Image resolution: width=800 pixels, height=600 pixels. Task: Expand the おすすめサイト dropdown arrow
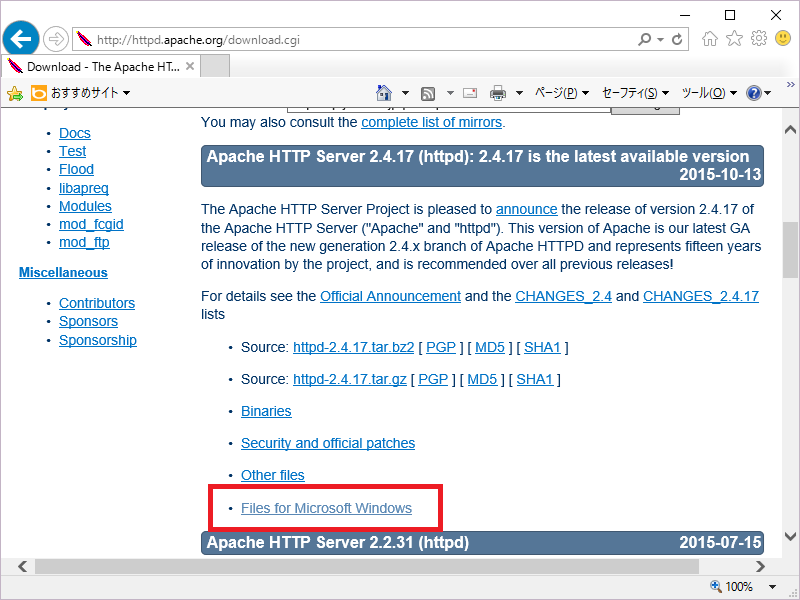(127, 93)
